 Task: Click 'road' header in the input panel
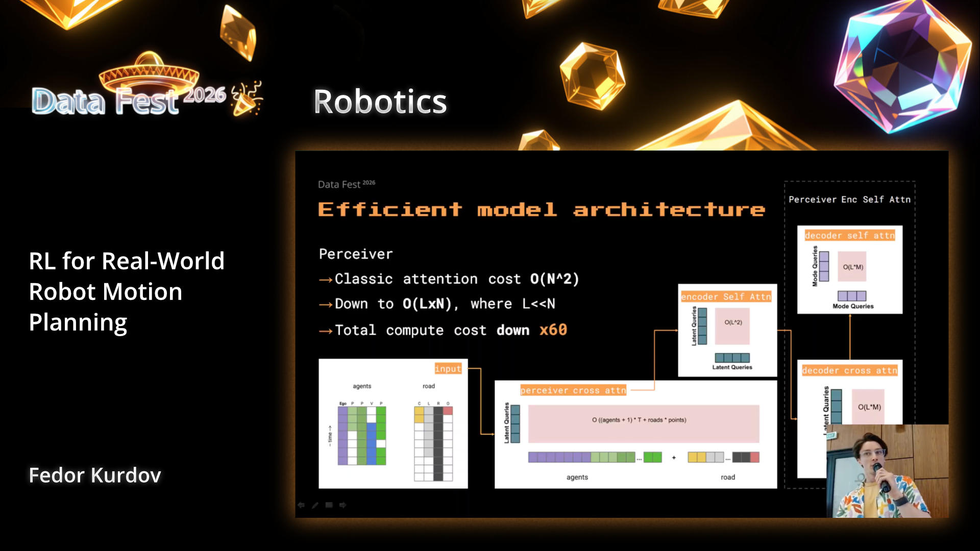429,386
